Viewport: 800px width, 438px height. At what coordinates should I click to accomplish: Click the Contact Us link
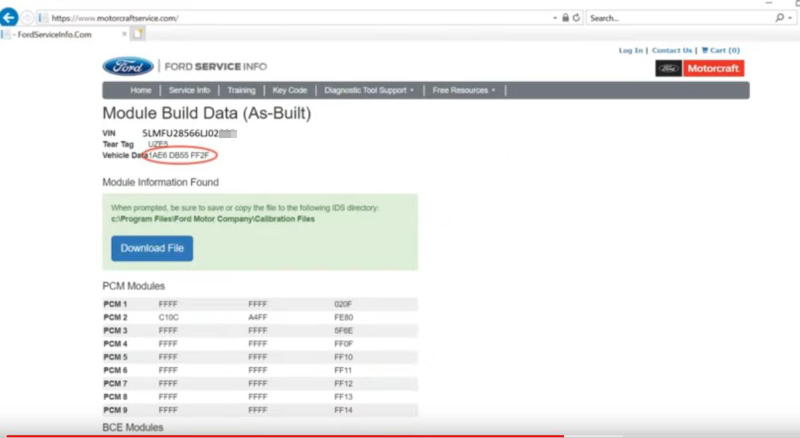click(x=672, y=50)
